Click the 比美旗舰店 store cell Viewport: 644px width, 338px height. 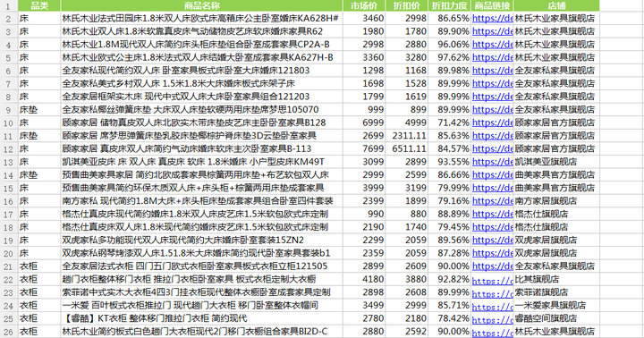coord(556,280)
